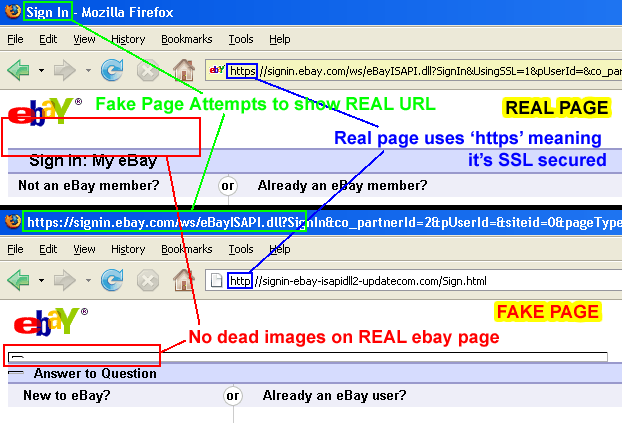Click the eBay logo on the real page
Image resolution: width=622 pixels, height=423 pixels.
coord(43,111)
